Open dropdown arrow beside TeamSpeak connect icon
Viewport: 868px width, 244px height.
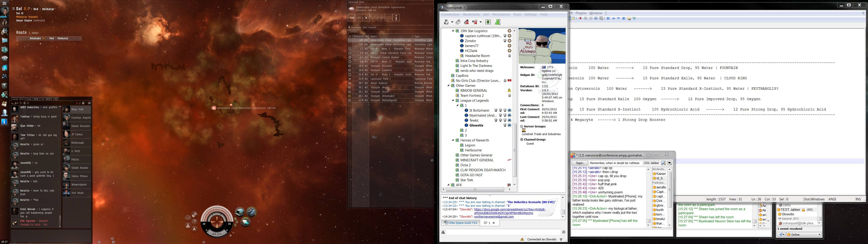click(452, 22)
